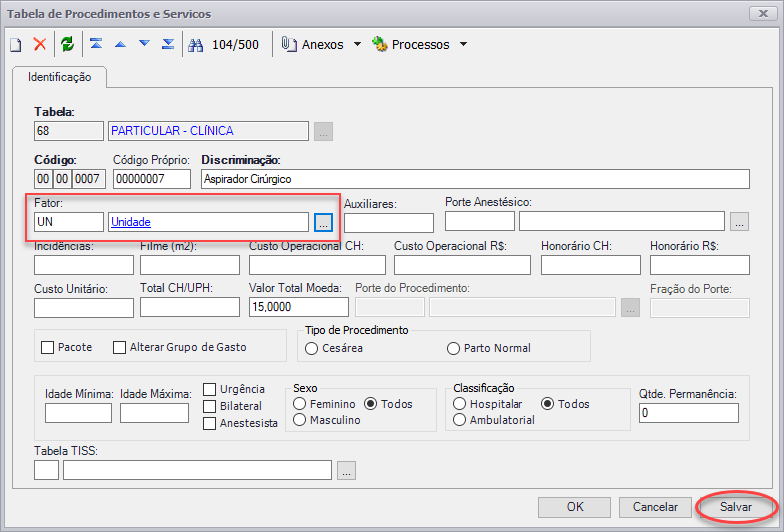Click the Unidade link
The width and height of the screenshot is (784, 532).
point(131,222)
